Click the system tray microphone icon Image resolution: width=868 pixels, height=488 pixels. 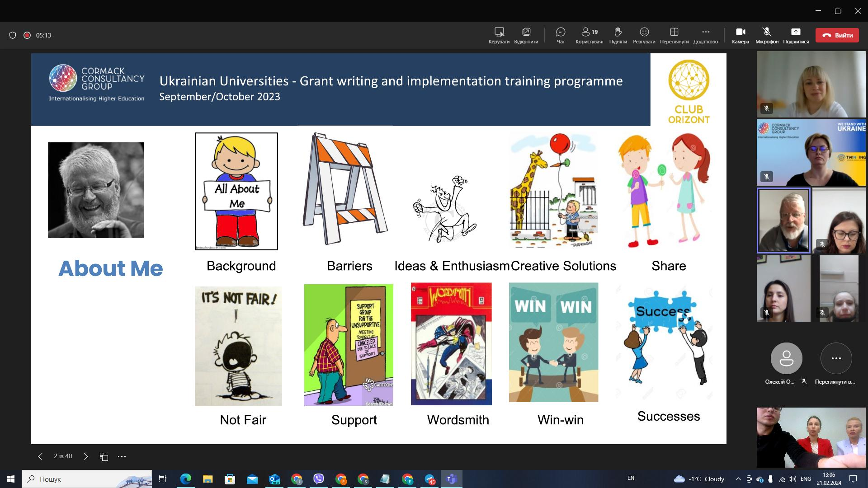pos(770,479)
